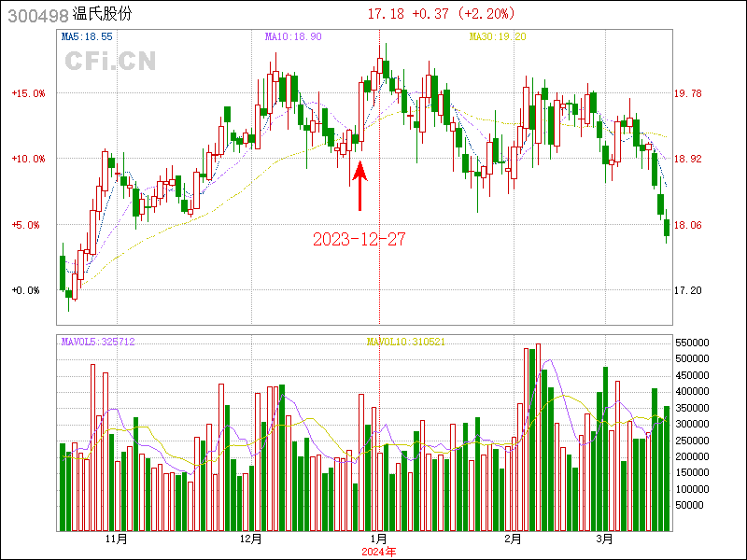Click the 3月 month axis label
Image resolution: width=747 pixels, height=560 pixels.
tap(606, 539)
